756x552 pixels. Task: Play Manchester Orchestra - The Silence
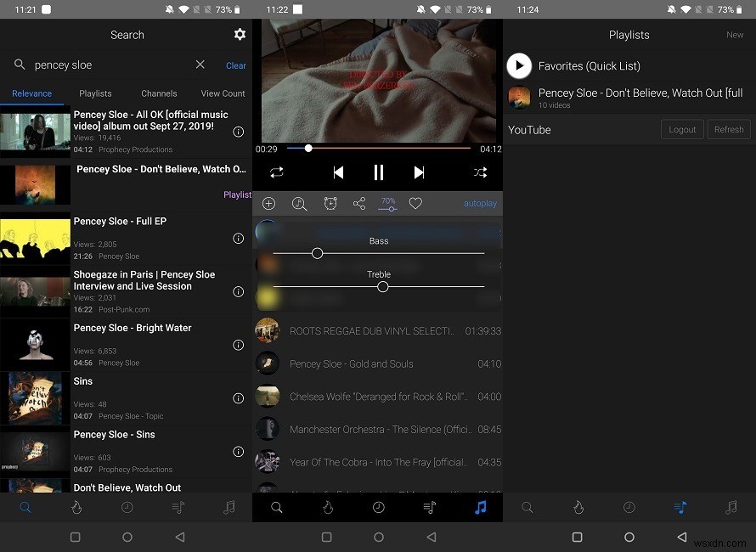tap(377, 429)
